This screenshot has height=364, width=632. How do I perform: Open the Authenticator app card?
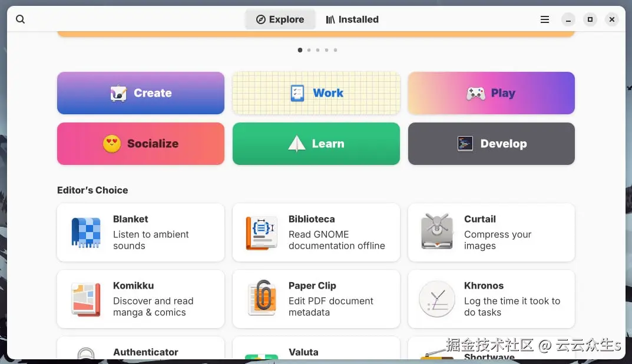point(141,348)
